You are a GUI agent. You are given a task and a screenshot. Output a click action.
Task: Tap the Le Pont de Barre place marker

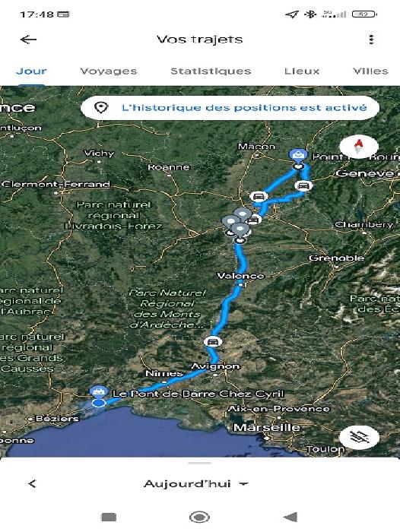click(x=99, y=391)
